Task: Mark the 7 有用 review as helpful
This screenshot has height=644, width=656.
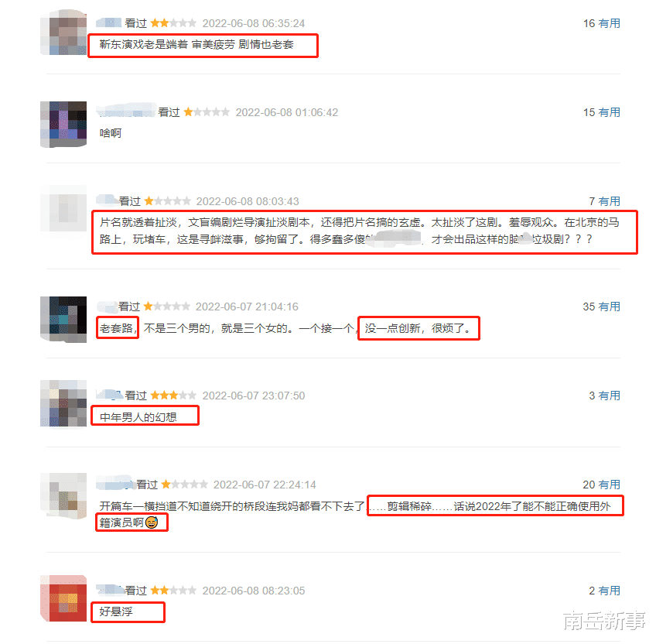Action: (x=604, y=201)
